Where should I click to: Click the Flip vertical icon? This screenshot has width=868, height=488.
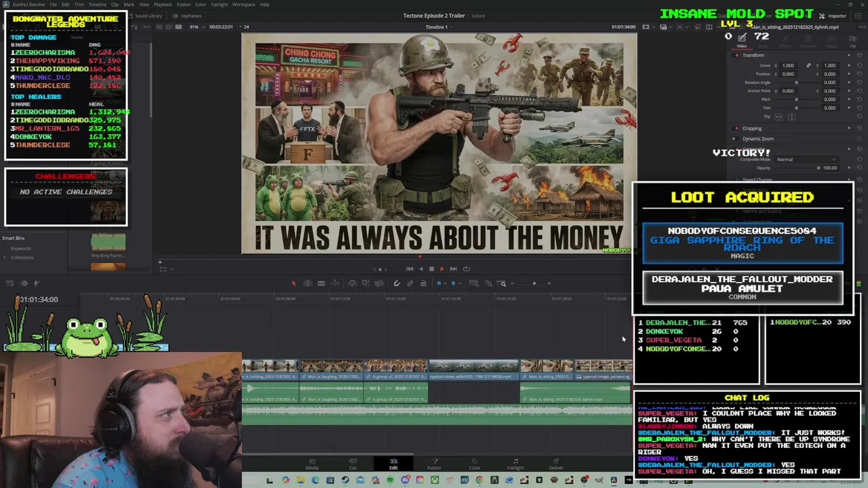pyautogui.click(x=791, y=117)
